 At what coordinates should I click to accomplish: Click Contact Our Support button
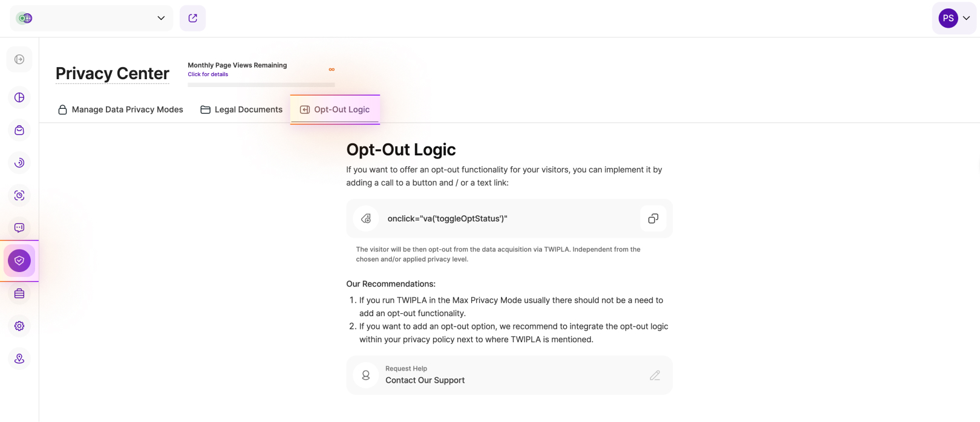pyautogui.click(x=509, y=375)
